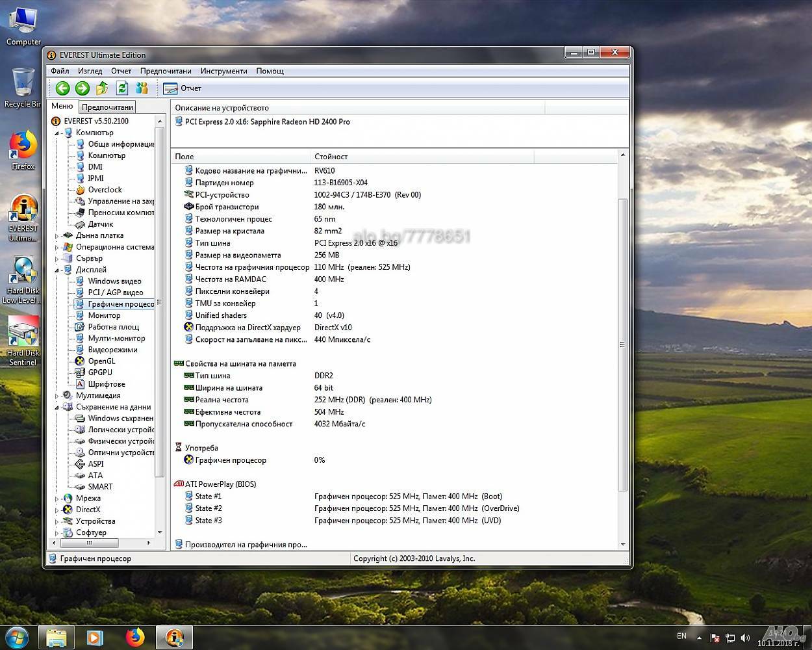Refresh the view using toolbar icon

[122, 88]
